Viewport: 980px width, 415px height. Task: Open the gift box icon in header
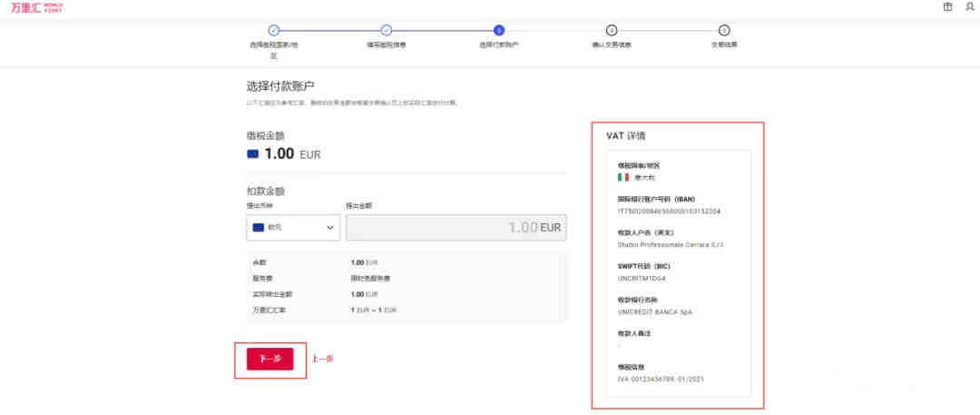[947, 7]
